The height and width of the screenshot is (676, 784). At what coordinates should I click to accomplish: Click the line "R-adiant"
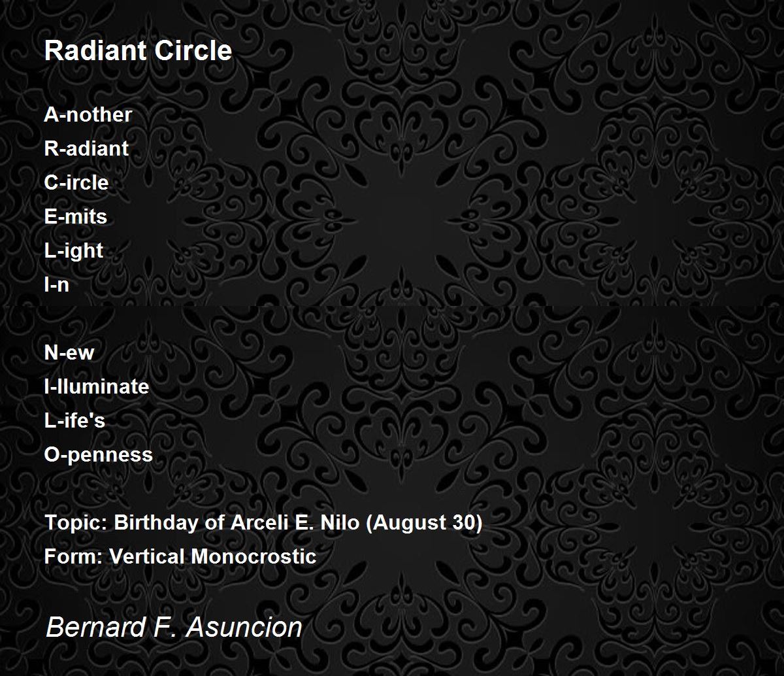[x=86, y=148]
